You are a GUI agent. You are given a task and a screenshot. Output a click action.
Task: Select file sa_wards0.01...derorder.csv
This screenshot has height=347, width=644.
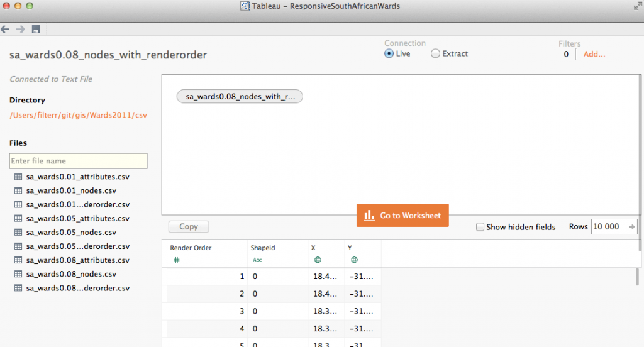click(x=77, y=204)
